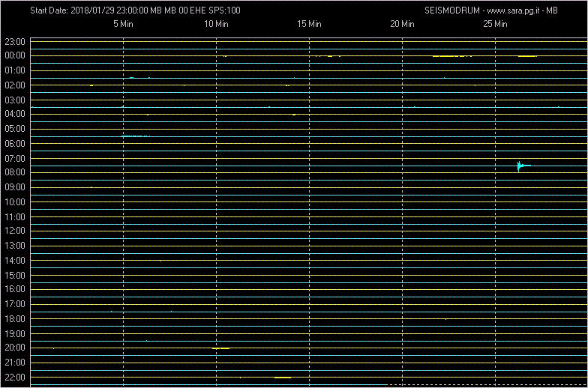Click the large cyan seismic event spike
The width and height of the screenshot is (588, 388).
[x=523, y=166]
